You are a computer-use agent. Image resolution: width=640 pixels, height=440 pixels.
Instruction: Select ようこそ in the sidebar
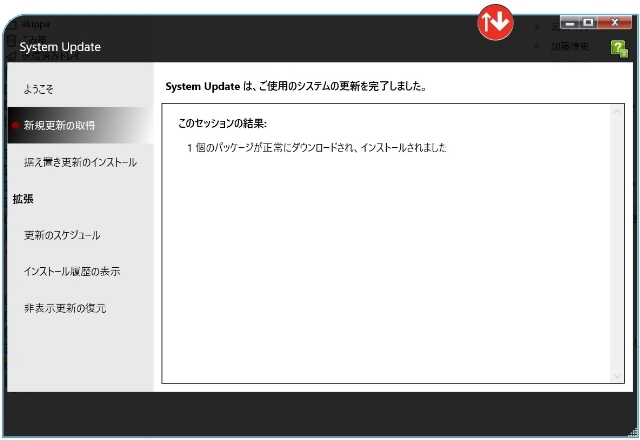point(38,89)
